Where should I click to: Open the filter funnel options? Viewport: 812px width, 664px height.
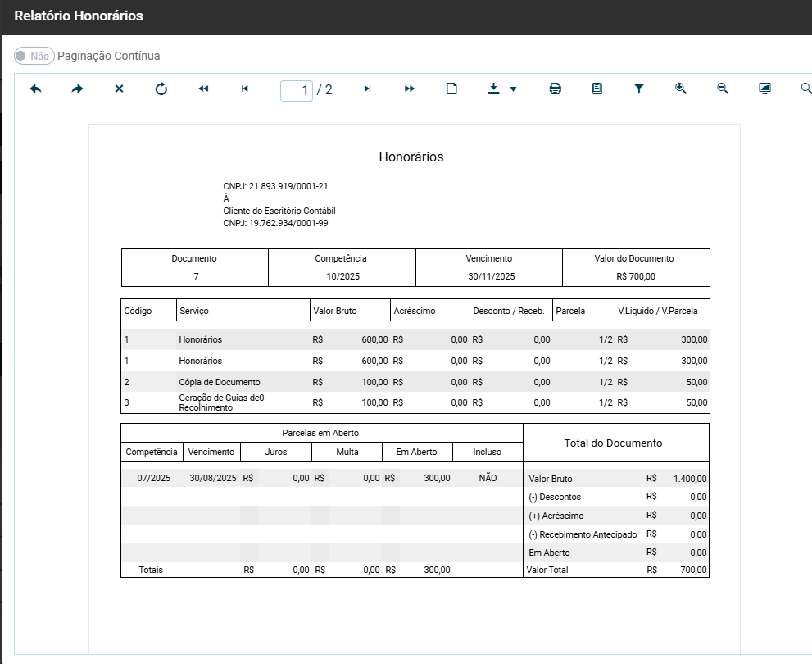click(x=639, y=89)
